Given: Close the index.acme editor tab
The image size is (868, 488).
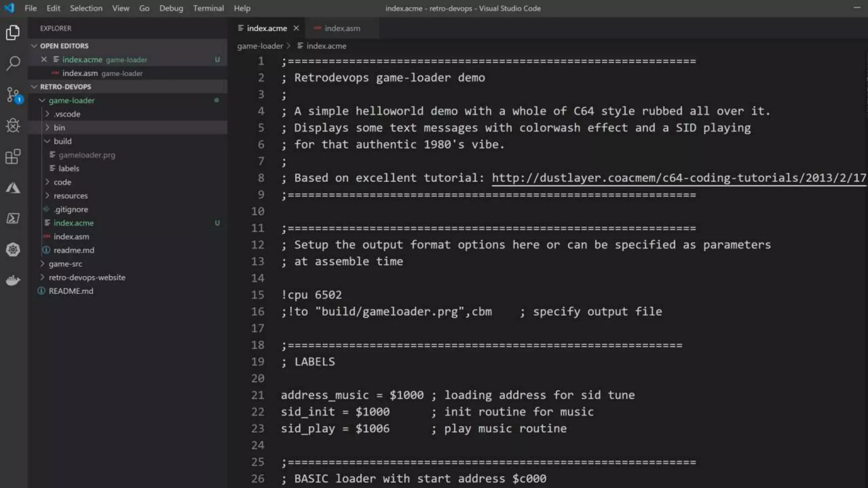Looking at the screenshot, I should point(296,28).
